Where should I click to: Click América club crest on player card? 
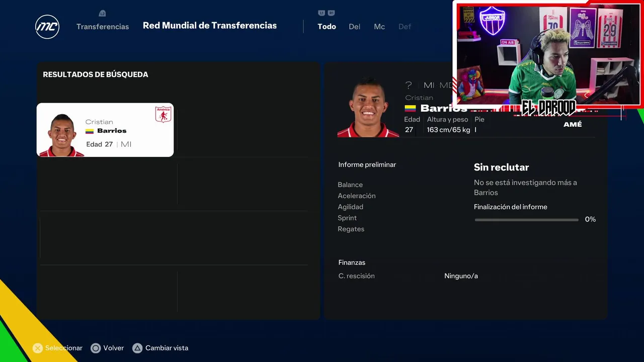163,115
